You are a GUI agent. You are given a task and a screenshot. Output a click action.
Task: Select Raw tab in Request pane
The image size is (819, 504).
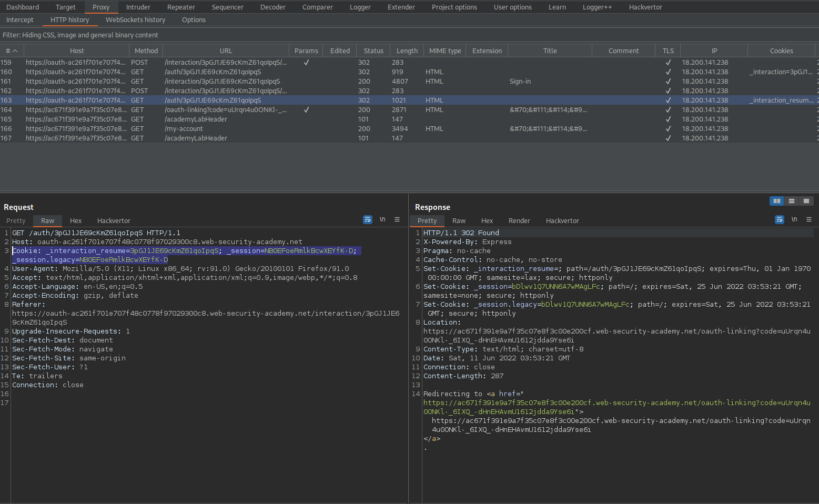(x=48, y=220)
